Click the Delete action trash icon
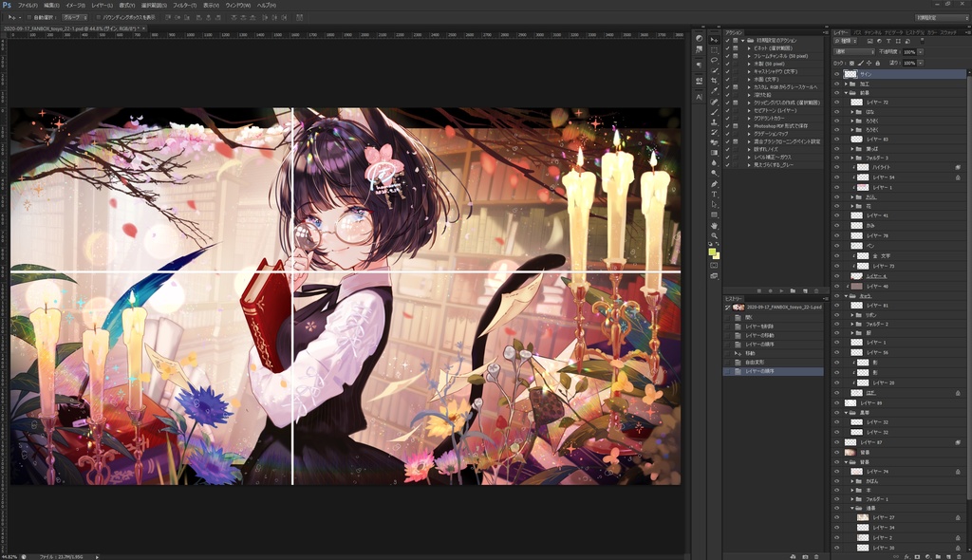972x560 pixels. [816, 290]
